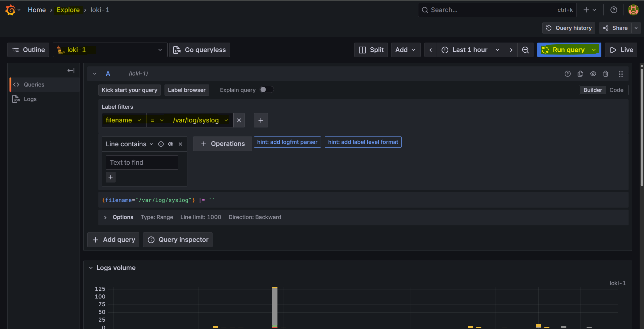Apply hint: add label level format

363,142
